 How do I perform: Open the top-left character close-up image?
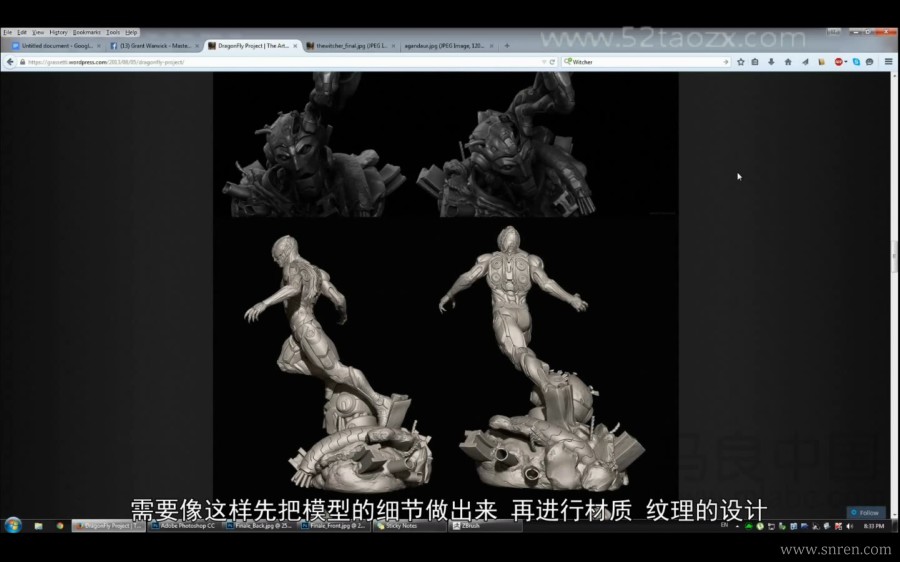point(315,145)
